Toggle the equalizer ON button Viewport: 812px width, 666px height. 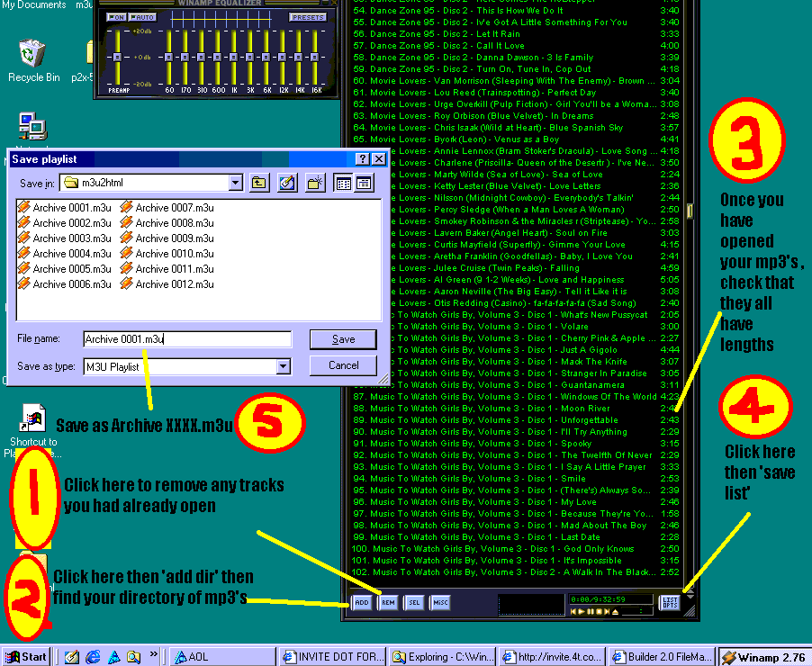pos(116,17)
